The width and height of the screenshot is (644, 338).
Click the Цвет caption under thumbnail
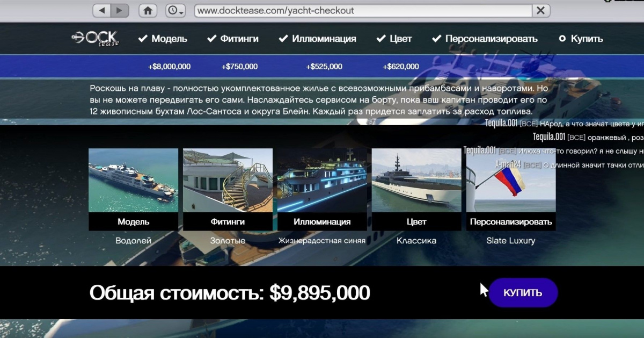click(416, 221)
